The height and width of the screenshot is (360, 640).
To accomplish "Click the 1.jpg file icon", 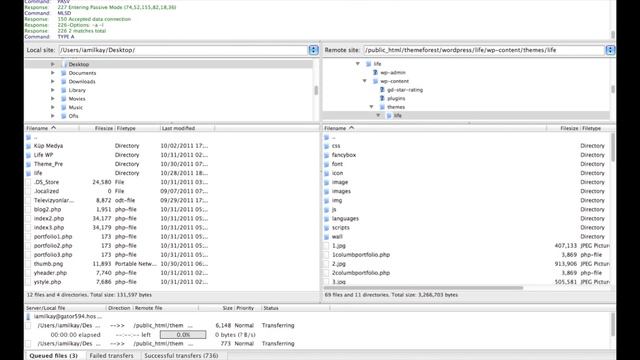I will 327,245.
